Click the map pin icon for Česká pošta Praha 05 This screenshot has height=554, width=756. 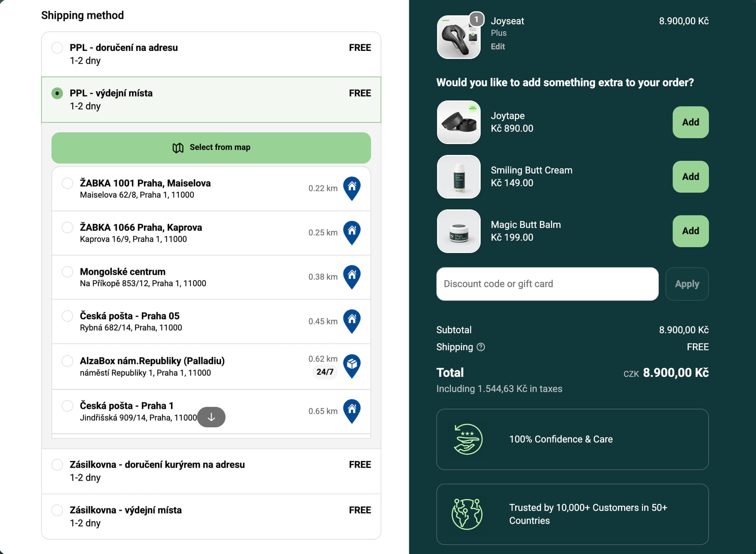pyautogui.click(x=352, y=321)
